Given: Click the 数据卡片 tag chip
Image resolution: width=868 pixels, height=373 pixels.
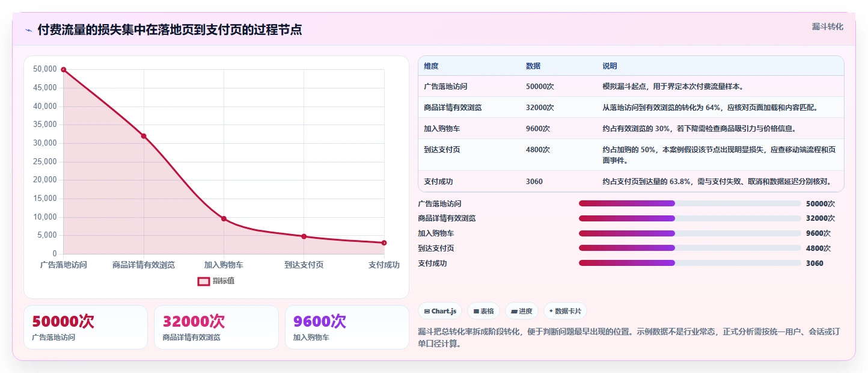Looking at the screenshot, I should [x=565, y=311].
